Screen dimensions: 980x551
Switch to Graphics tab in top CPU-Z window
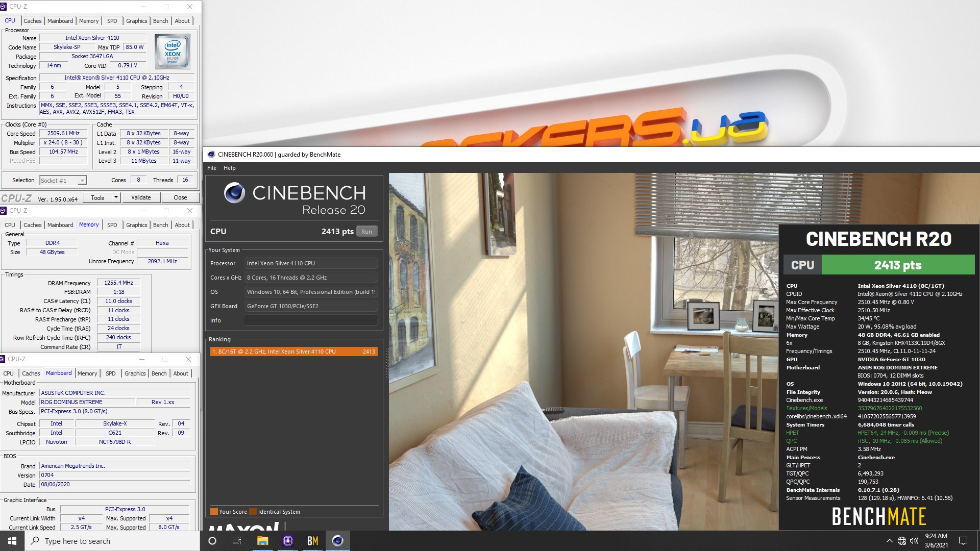pyautogui.click(x=137, y=21)
